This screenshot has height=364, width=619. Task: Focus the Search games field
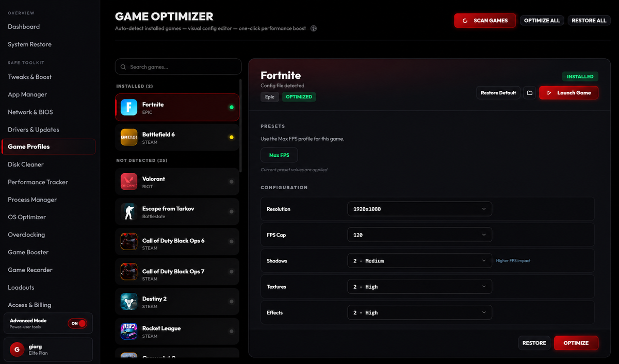pyautogui.click(x=178, y=67)
